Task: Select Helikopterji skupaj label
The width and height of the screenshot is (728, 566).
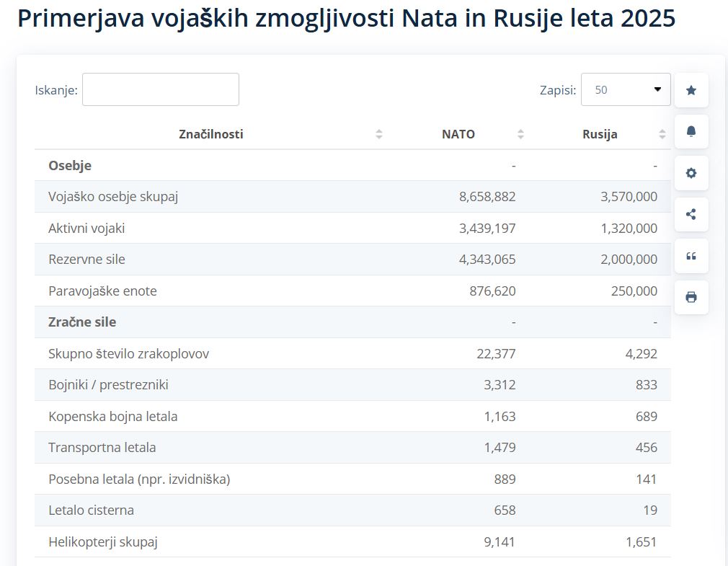Action: (102, 542)
